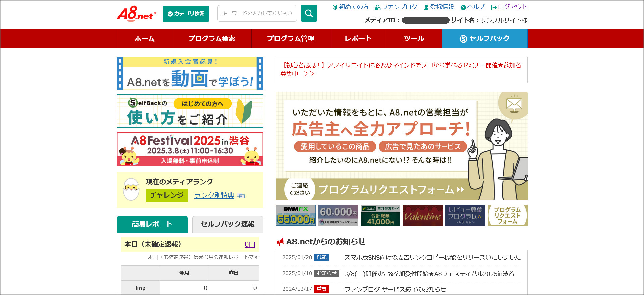Click the ファンブログ icon
This screenshot has height=295, width=644.
(378, 7)
